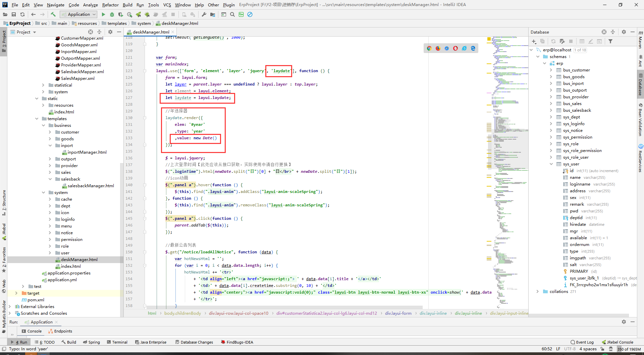Click the Build project hammer icon
The image size is (644, 355).
(53, 14)
